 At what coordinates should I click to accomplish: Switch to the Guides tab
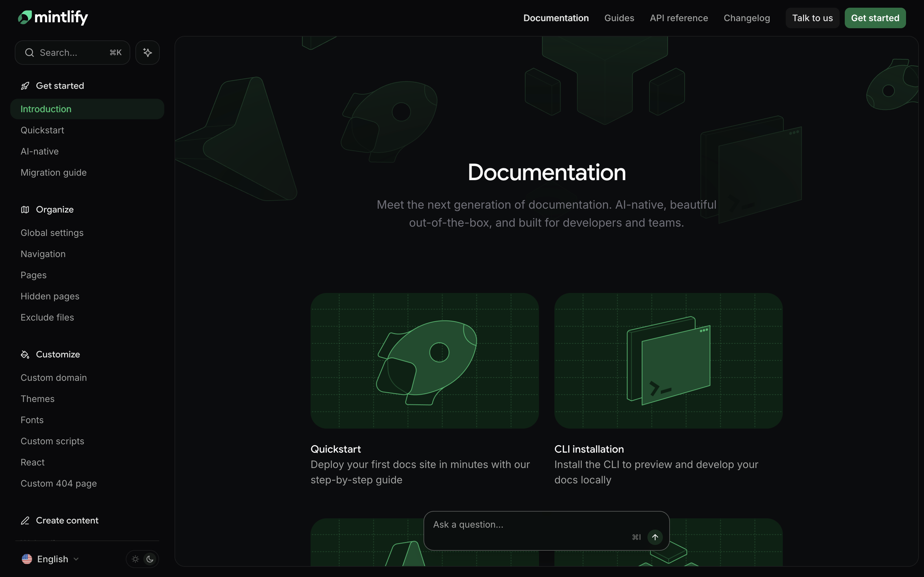click(x=619, y=18)
